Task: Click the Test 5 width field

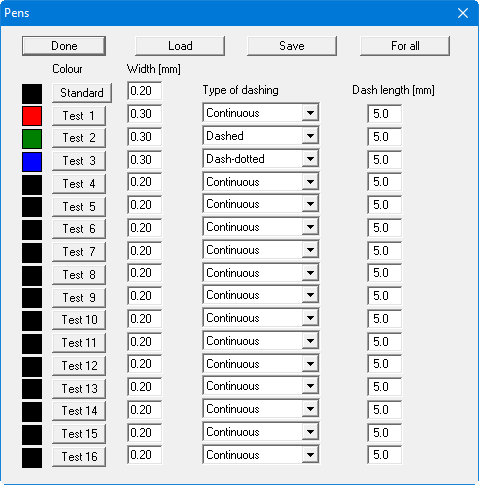Action: point(145,205)
